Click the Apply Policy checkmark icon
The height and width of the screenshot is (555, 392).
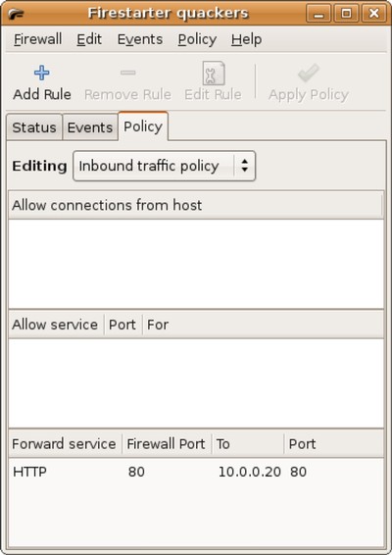pyautogui.click(x=308, y=73)
